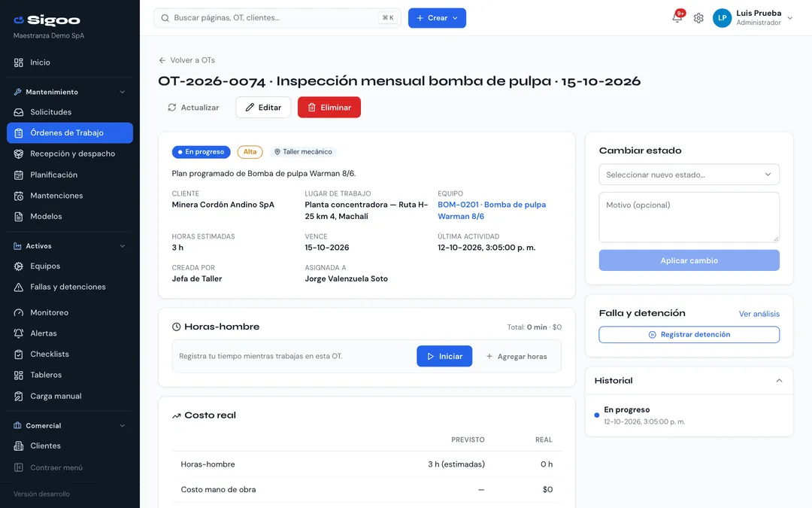The image size is (812, 508).
Task: Collapse the Historial panel
Action: 779,381
